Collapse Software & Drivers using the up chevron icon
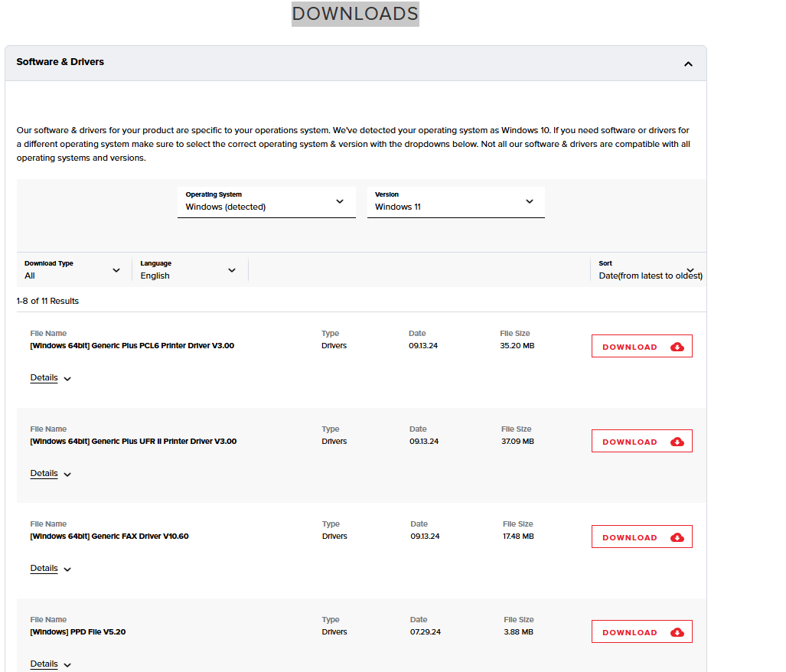The image size is (786, 672). click(x=688, y=64)
